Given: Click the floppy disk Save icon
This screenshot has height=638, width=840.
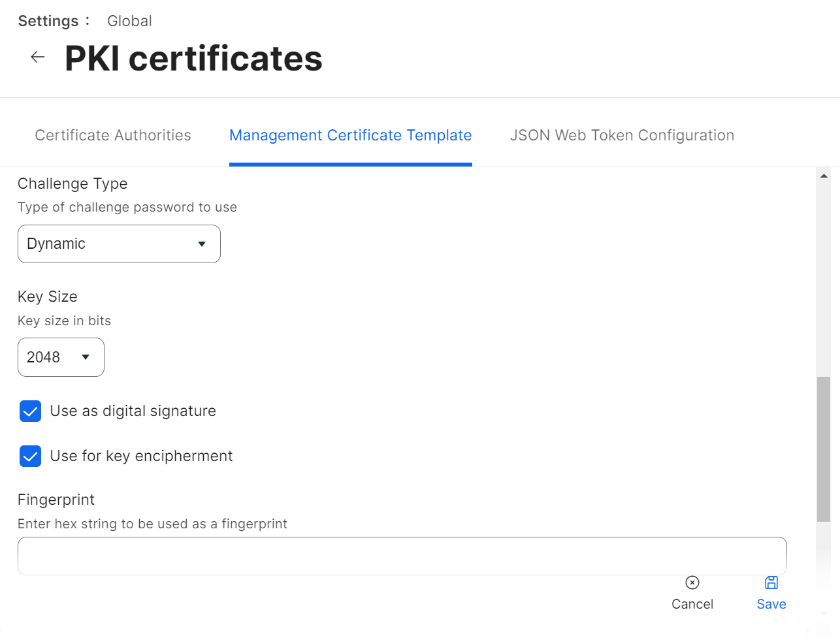Looking at the screenshot, I should click(x=771, y=582).
